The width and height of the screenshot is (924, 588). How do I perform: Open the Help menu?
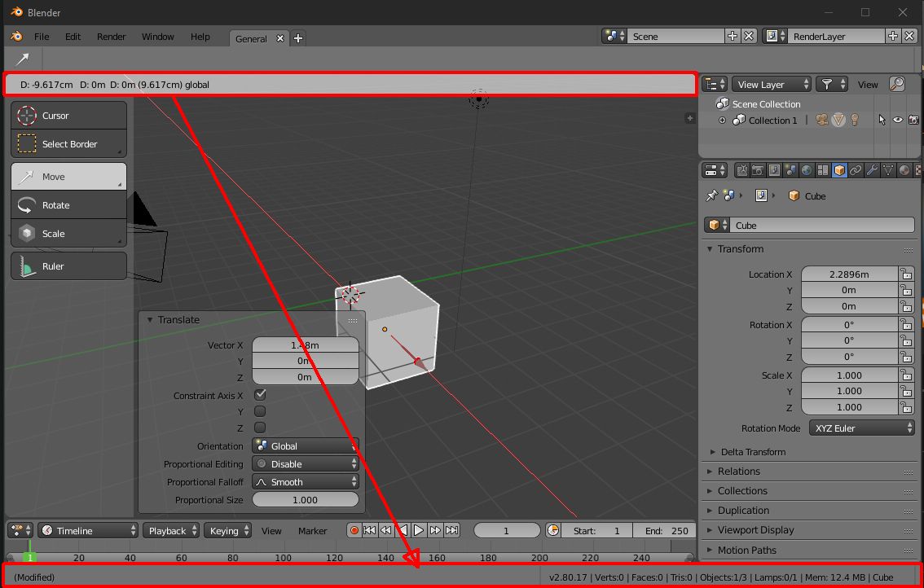[x=200, y=37]
